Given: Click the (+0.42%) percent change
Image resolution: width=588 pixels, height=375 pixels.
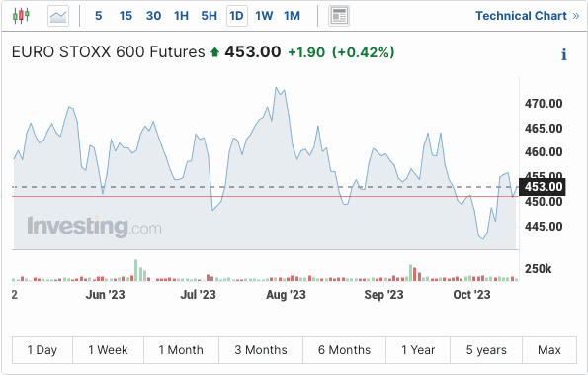Looking at the screenshot, I should coord(364,52).
